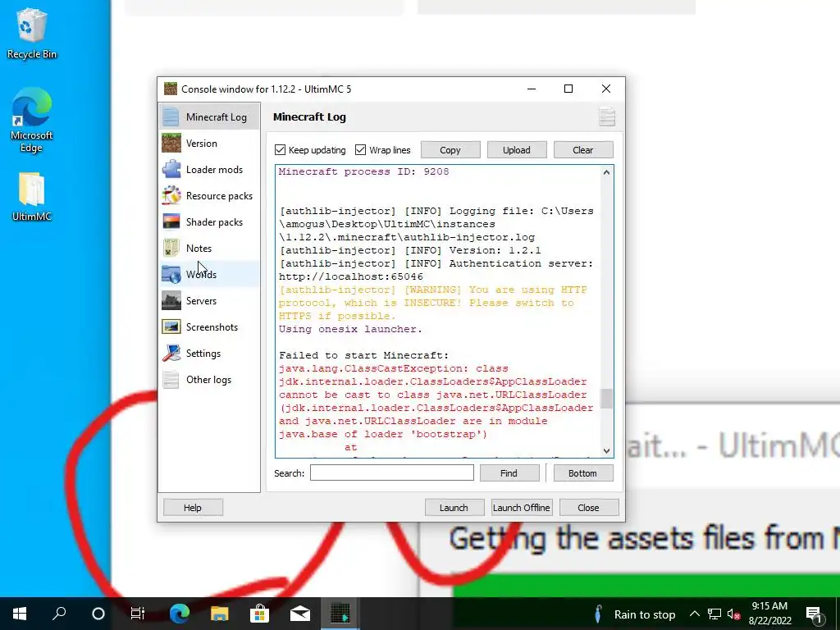Click the Rain to stop weather widget
840x630 pixels.
tap(635, 614)
